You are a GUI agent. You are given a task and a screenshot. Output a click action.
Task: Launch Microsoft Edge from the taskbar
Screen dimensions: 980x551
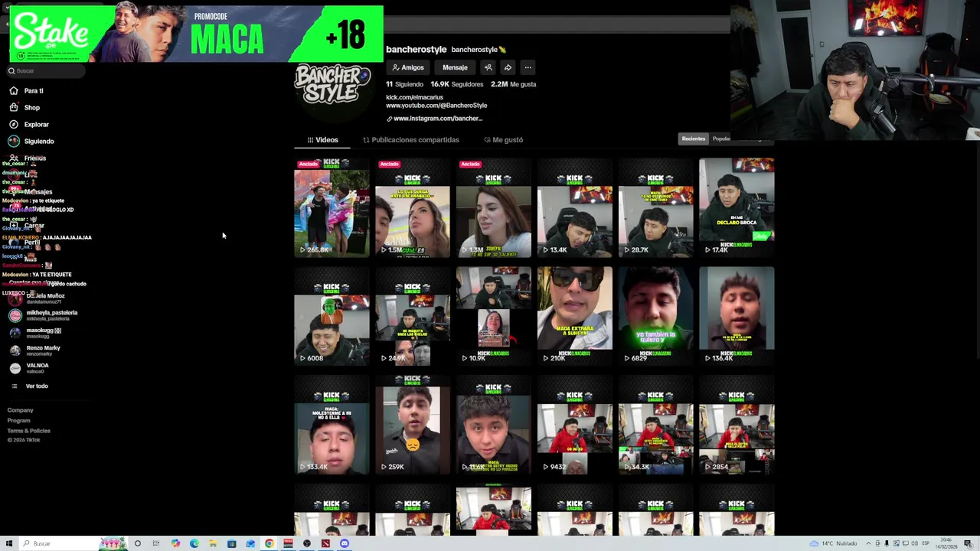pyautogui.click(x=194, y=543)
